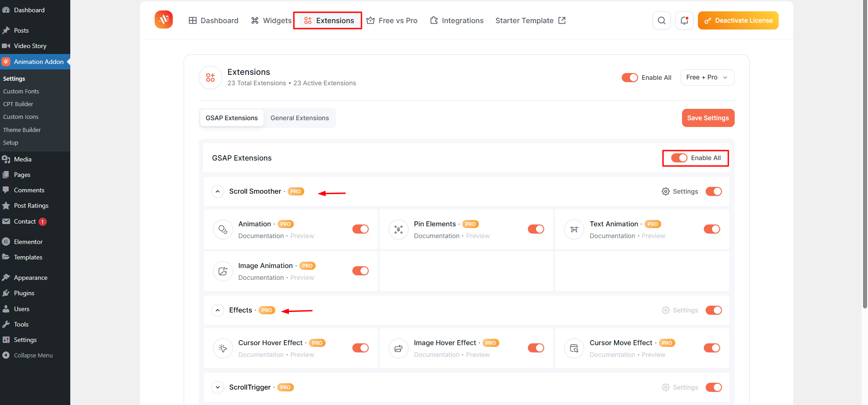Open the Extensions navigation tab
Screen dimensions: 868x405
click(x=329, y=20)
